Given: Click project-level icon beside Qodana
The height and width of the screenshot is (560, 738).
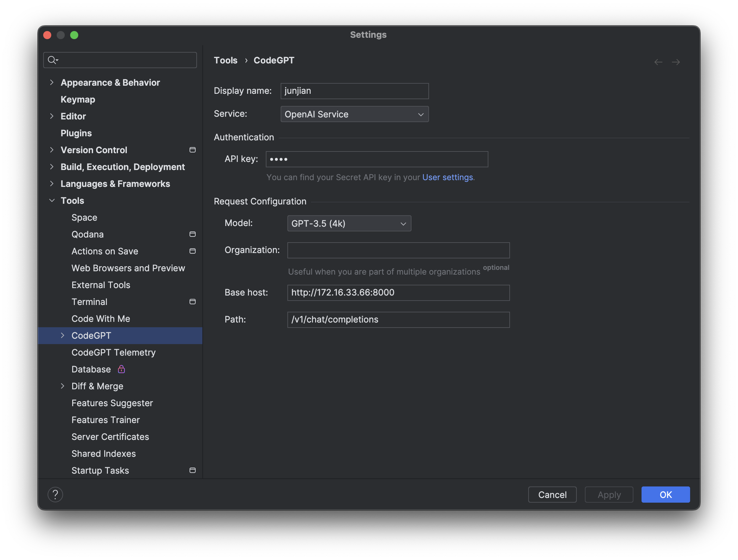Looking at the screenshot, I should click(193, 234).
